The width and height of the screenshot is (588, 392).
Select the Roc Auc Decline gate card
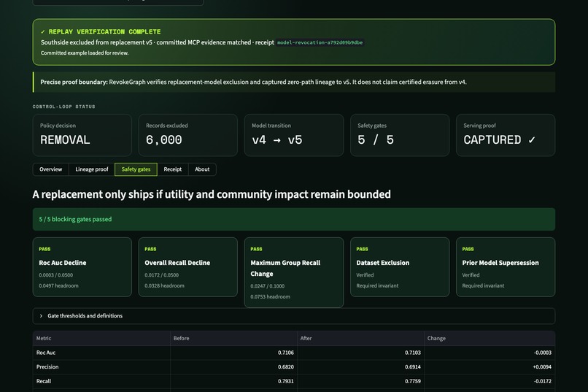click(x=82, y=266)
